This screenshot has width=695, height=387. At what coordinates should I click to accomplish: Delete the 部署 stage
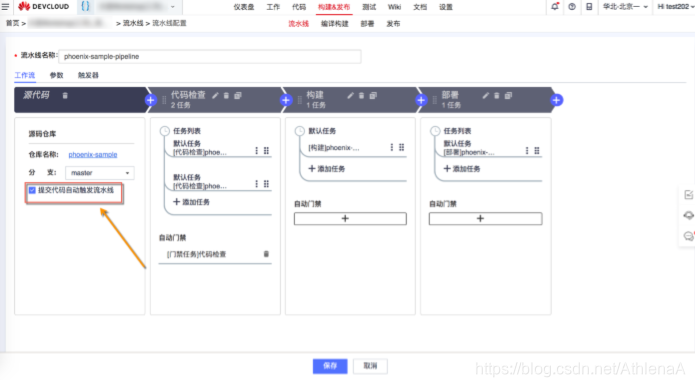(x=496, y=95)
